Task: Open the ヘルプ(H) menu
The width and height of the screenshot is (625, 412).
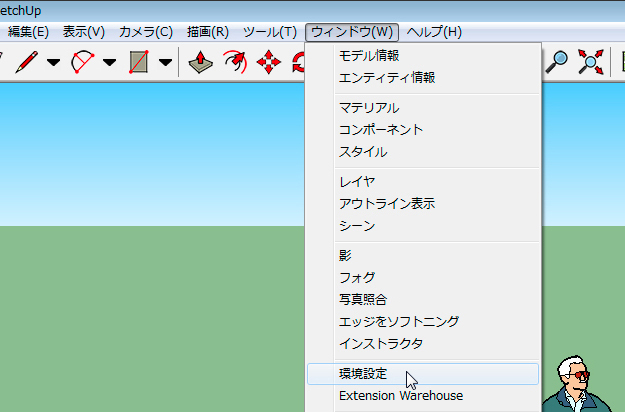Action: point(434,32)
